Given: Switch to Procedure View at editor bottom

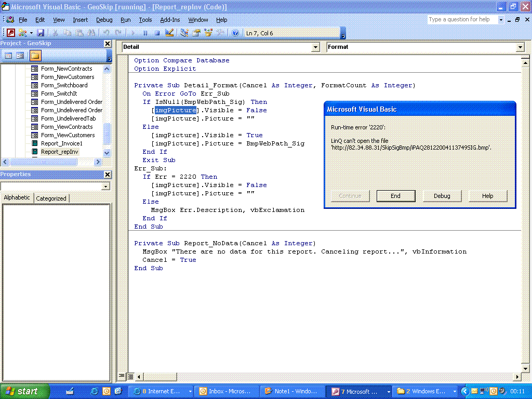Looking at the screenshot, I should tap(122, 376).
